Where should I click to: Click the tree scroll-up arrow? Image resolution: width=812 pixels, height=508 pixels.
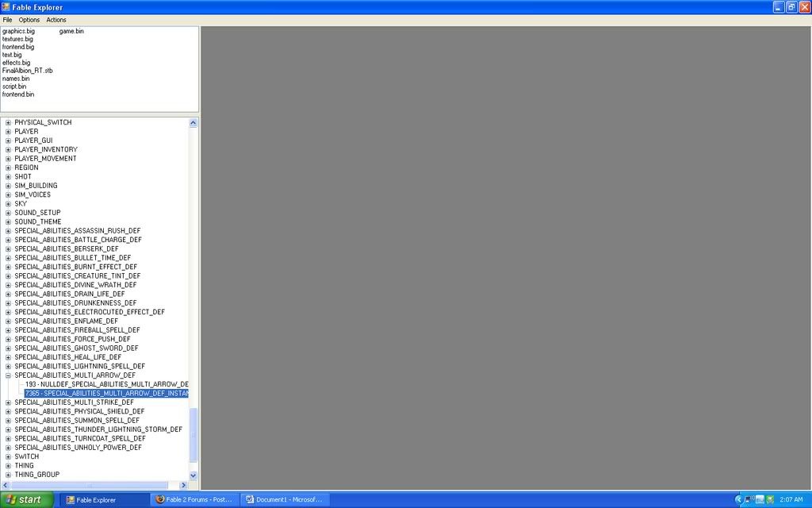coord(193,123)
